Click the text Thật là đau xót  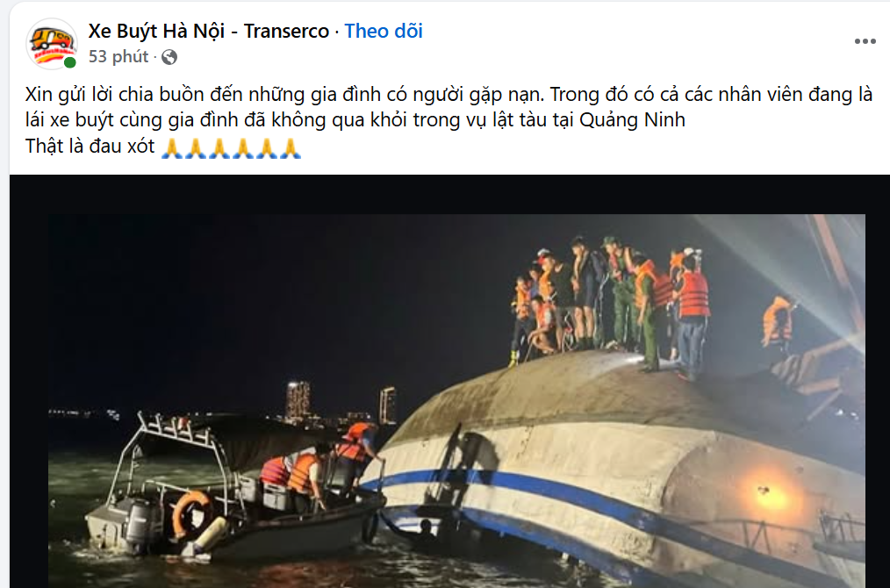(90, 147)
